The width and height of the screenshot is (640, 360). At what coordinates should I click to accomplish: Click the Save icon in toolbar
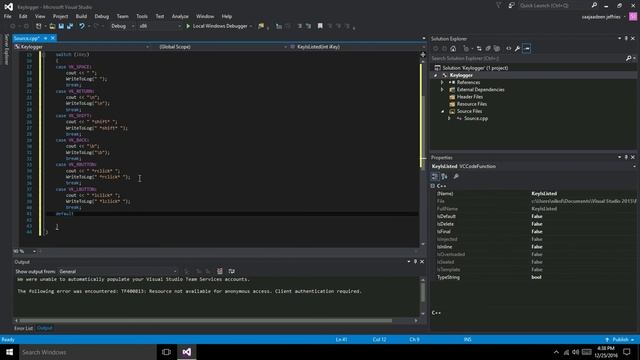(61, 26)
